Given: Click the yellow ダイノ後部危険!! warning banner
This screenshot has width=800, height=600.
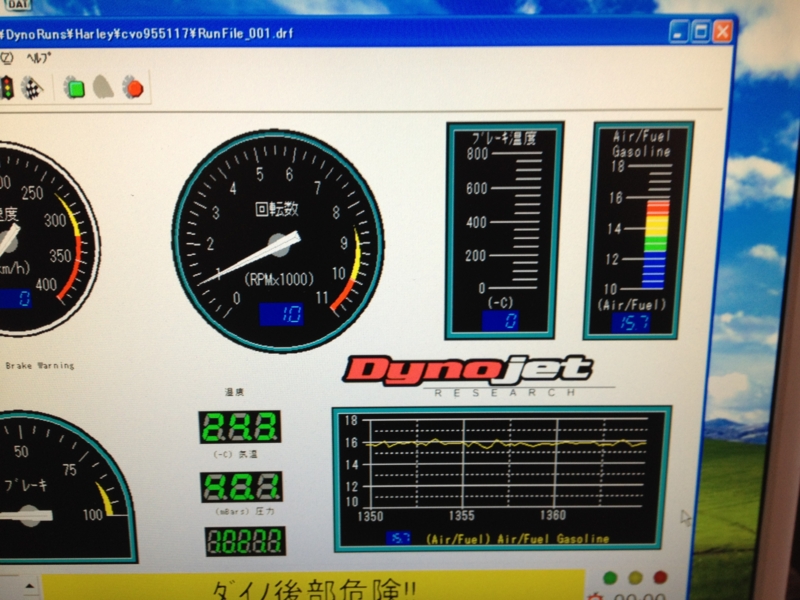Looking at the screenshot, I should click(313, 585).
